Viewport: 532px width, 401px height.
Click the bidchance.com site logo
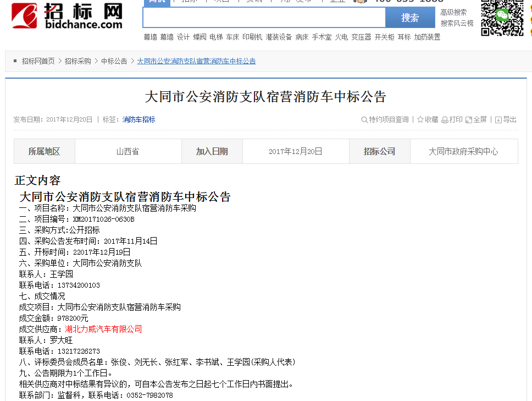coord(67,15)
